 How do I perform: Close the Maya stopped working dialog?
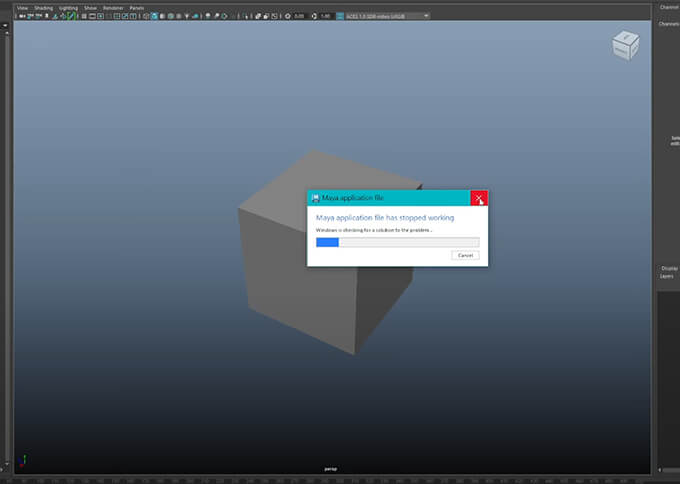pos(479,198)
